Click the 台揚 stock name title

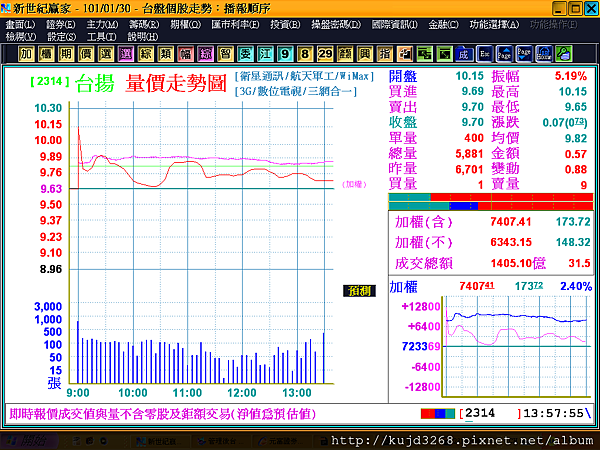point(95,83)
